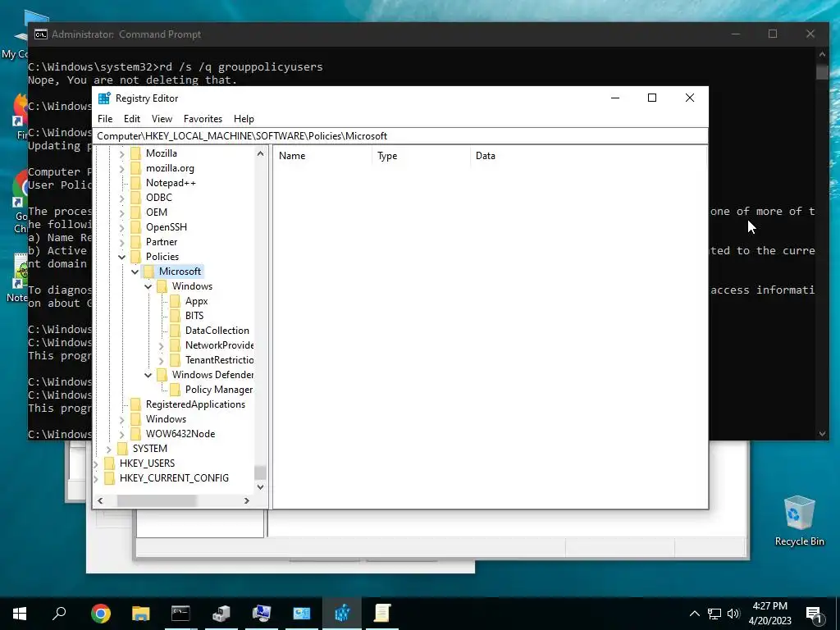Expand the WOW6432Node key
The image size is (840, 630).
click(x=121, y=435)
